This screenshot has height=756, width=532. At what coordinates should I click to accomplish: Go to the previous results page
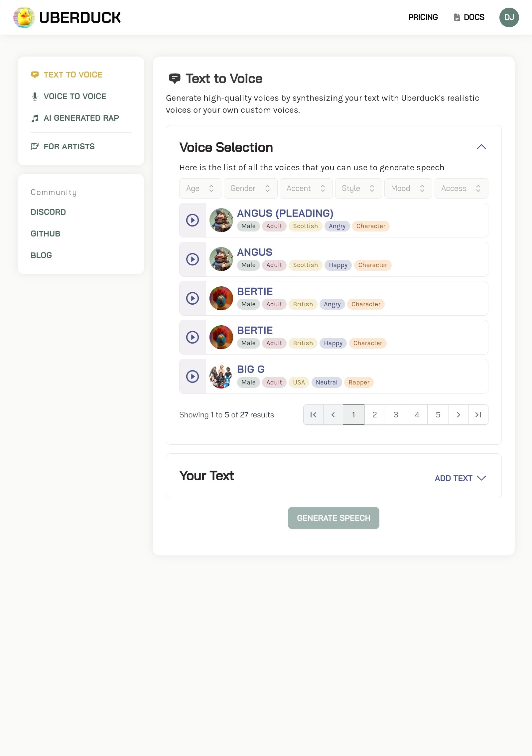pos(333,415)
